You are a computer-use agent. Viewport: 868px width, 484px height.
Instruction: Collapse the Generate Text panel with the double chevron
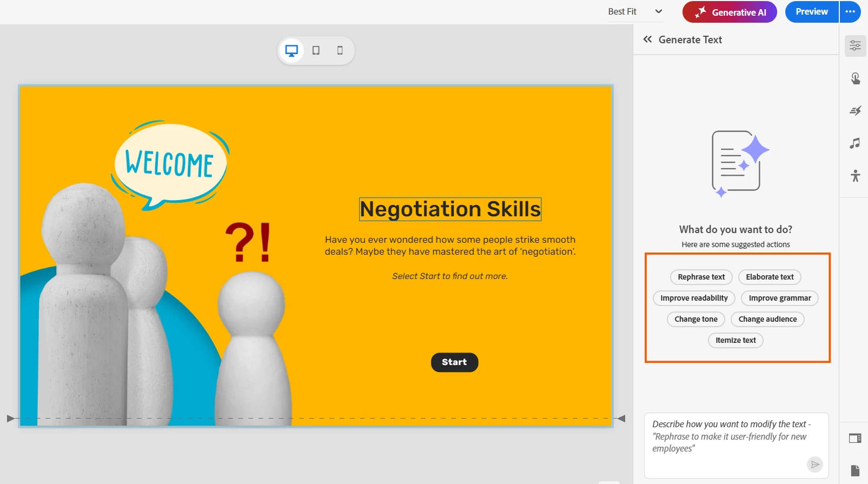tap(647, 39)
